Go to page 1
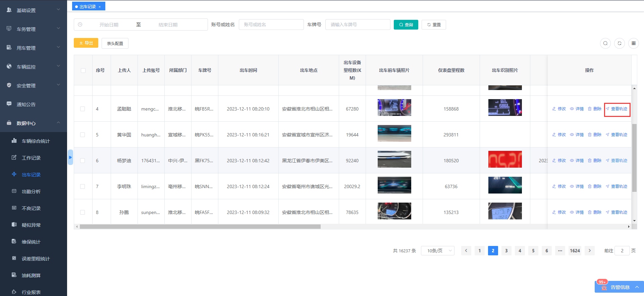The height and width of the screenshot is (296, 644). (480, 251)
